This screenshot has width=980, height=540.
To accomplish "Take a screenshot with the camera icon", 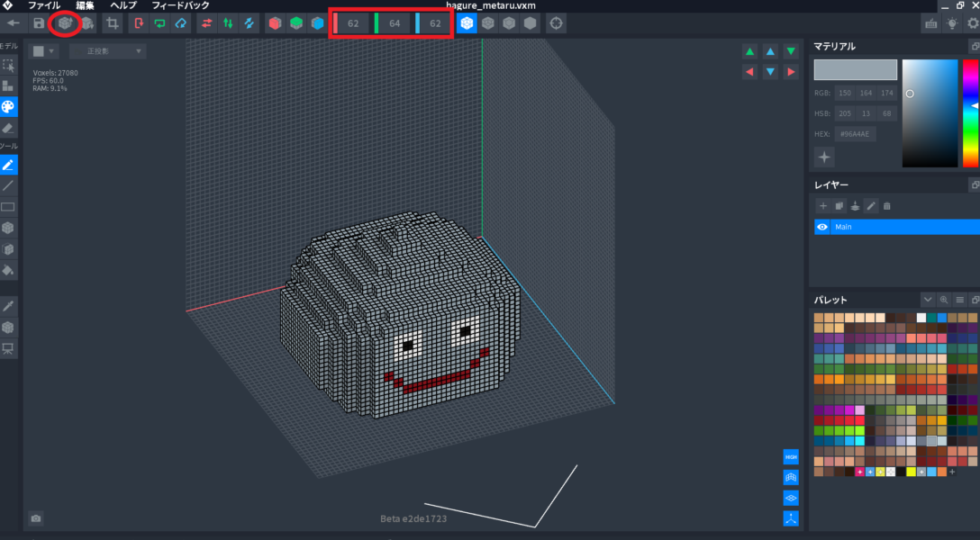I will pyautogui.click(x=36, y=518).
